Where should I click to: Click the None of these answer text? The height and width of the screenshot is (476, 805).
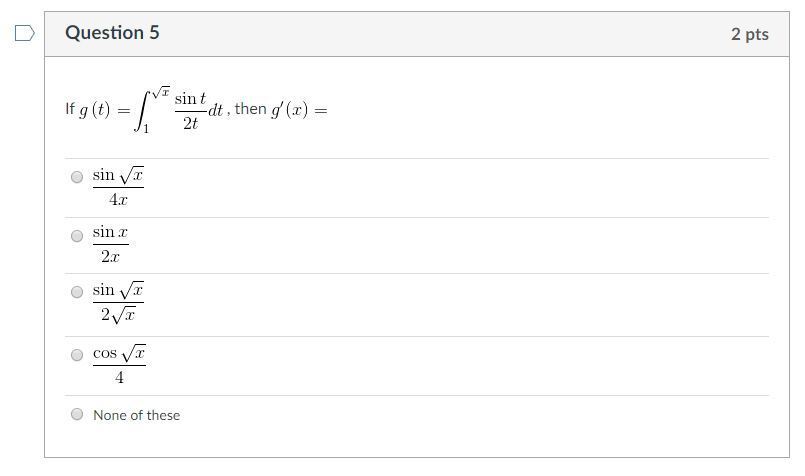136,415
